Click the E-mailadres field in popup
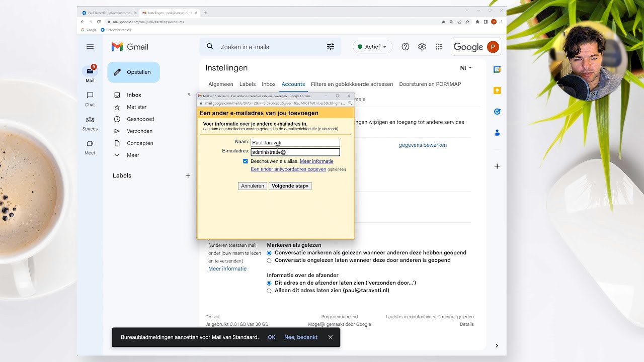 295,152
